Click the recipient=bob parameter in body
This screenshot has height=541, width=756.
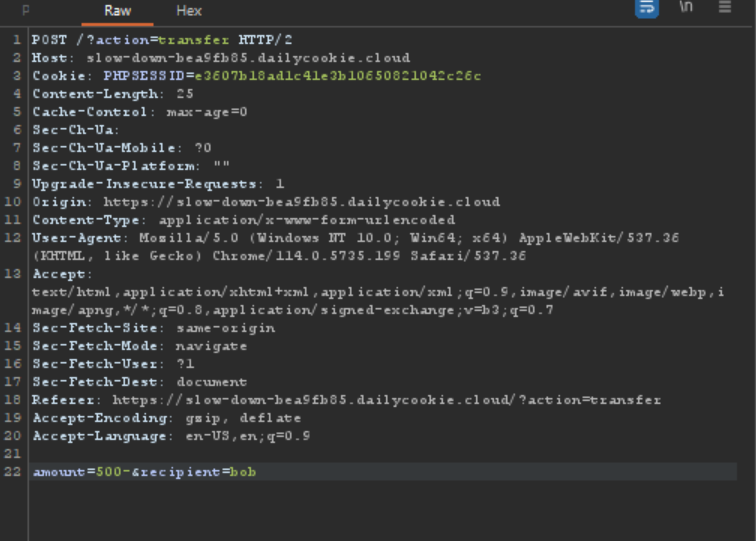[198, 472]
